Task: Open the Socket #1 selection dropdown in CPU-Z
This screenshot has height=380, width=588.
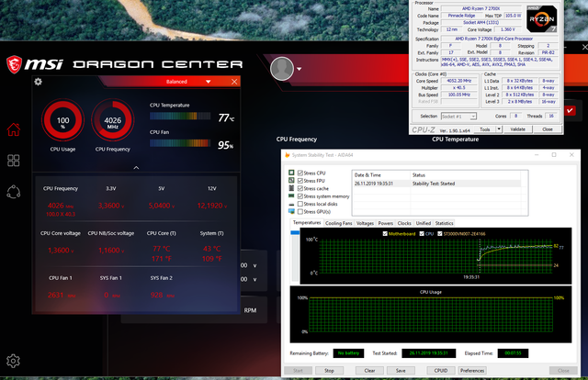Action: 458,117
